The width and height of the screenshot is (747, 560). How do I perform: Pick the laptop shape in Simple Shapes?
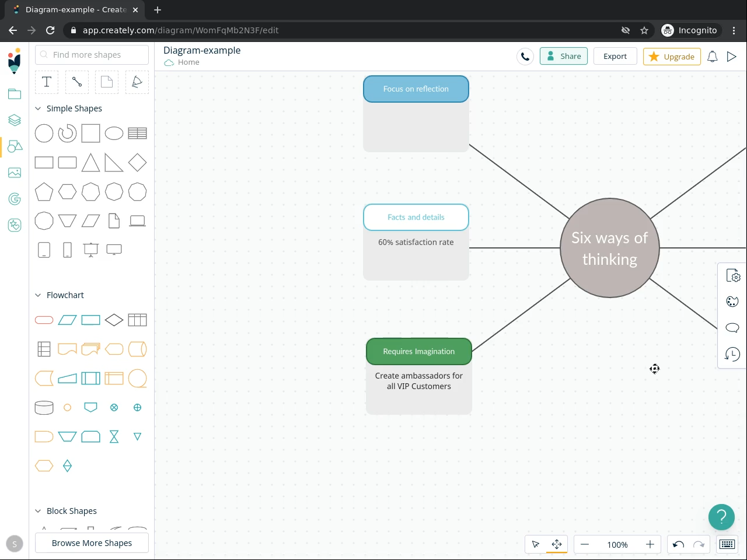point(137,221)
